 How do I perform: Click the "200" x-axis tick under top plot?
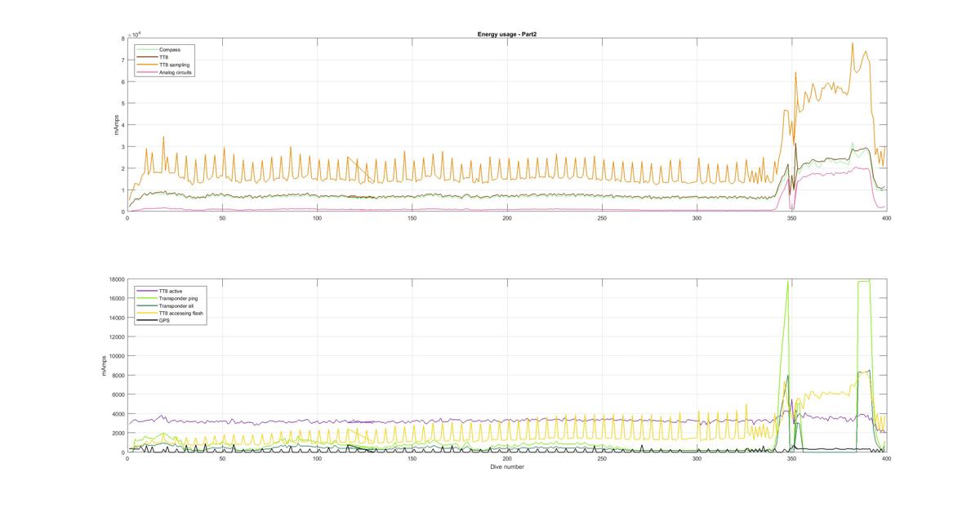tap(506, 218)
